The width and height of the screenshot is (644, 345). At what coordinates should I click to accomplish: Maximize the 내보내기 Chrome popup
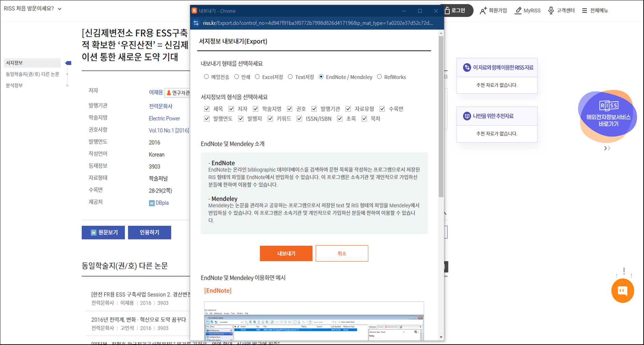tap(420, 11)
